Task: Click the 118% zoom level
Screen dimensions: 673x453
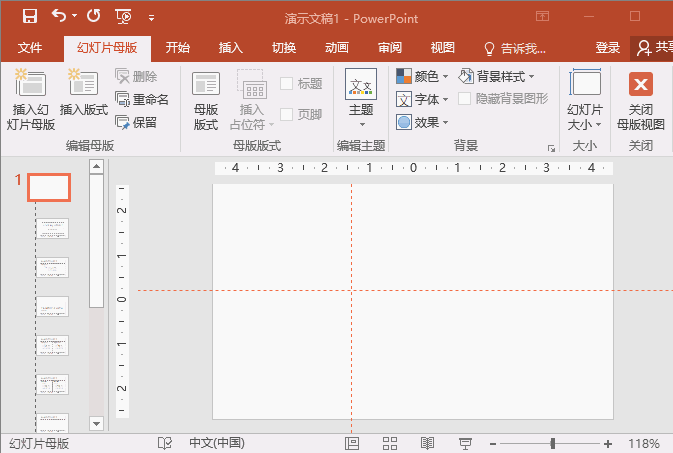Action: [644, 443]
